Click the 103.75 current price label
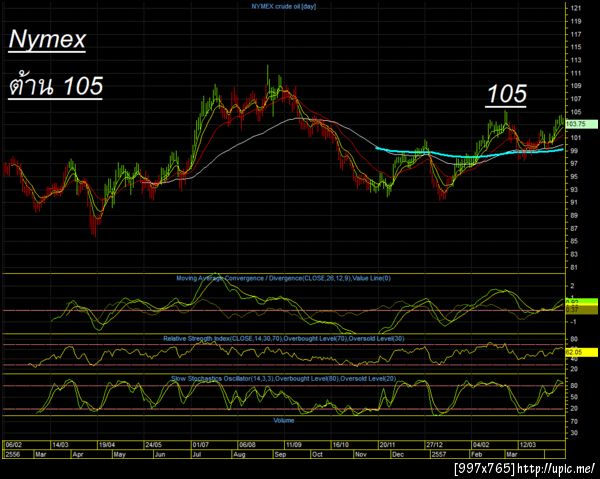 [x=582, y=124]
